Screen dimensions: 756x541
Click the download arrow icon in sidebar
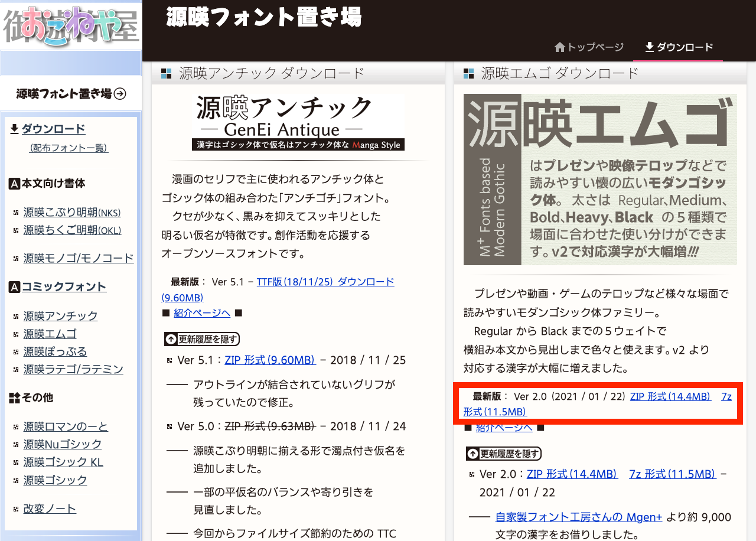coord(15,129)
